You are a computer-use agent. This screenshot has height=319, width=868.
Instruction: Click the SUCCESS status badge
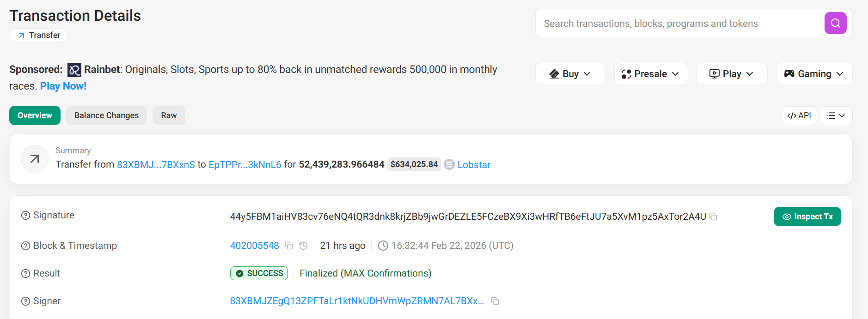tap(259, 273)
